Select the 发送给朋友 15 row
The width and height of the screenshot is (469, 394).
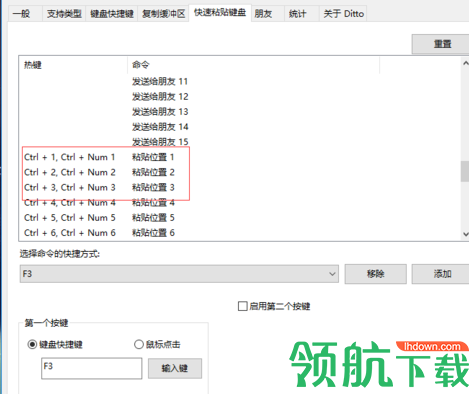pyautogui.click(x=160, y=142)
